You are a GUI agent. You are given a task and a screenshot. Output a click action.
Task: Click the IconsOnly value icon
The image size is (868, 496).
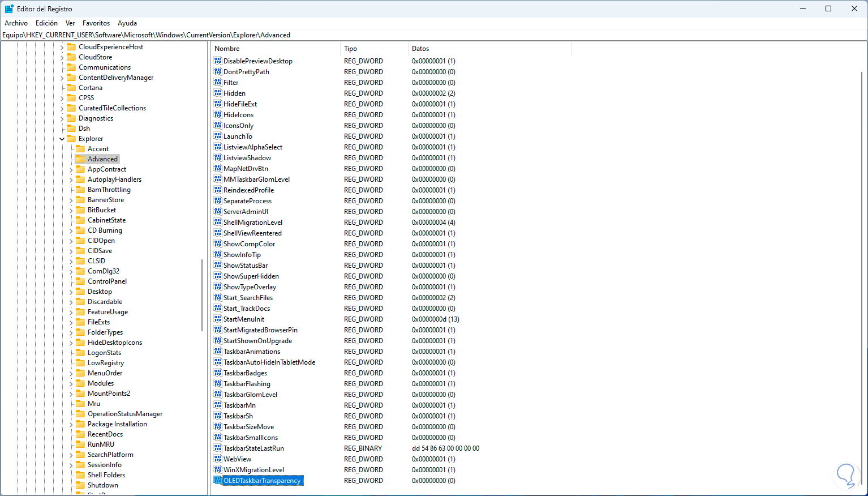(x=218, y=125)
